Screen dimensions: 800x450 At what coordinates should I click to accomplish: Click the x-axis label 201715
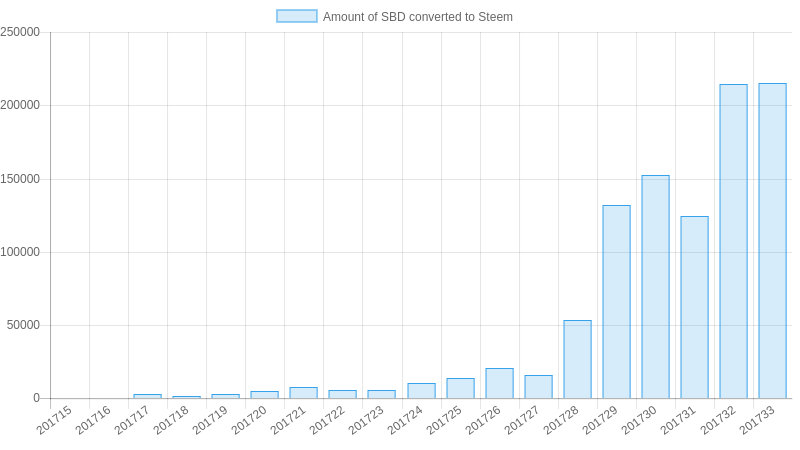(x=54, y=420)
